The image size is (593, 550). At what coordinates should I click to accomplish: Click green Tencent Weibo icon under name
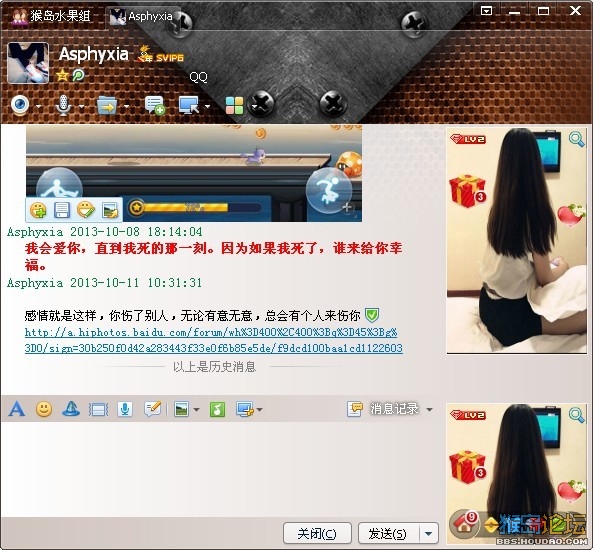[x=78, y=75]
